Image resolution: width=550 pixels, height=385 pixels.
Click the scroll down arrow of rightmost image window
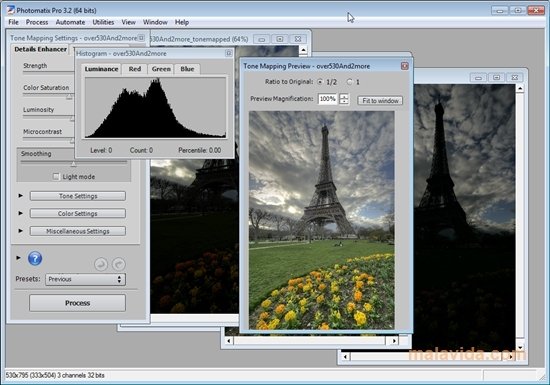[x=520, y=347]
